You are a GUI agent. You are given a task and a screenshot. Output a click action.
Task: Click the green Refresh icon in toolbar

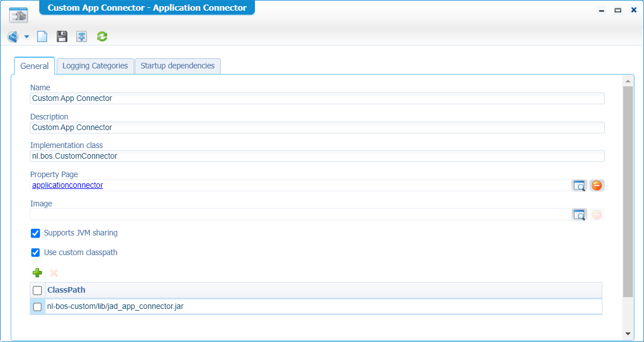102,37
